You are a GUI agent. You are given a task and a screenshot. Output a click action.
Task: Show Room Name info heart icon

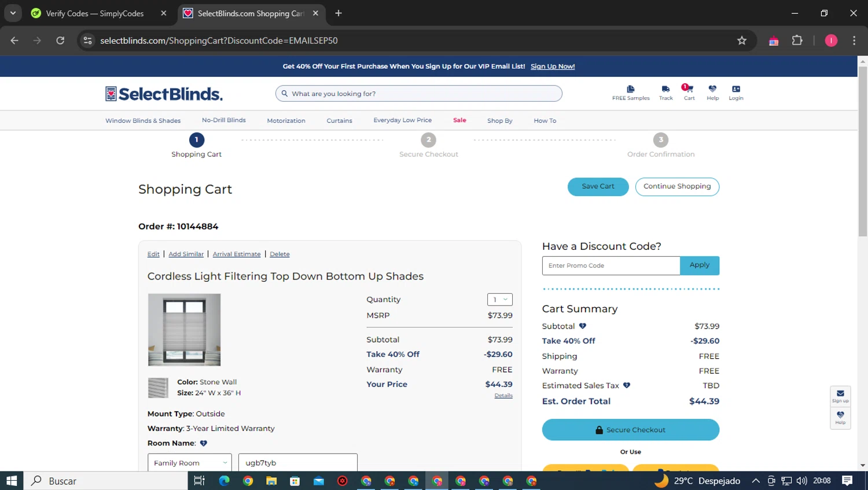204,444
